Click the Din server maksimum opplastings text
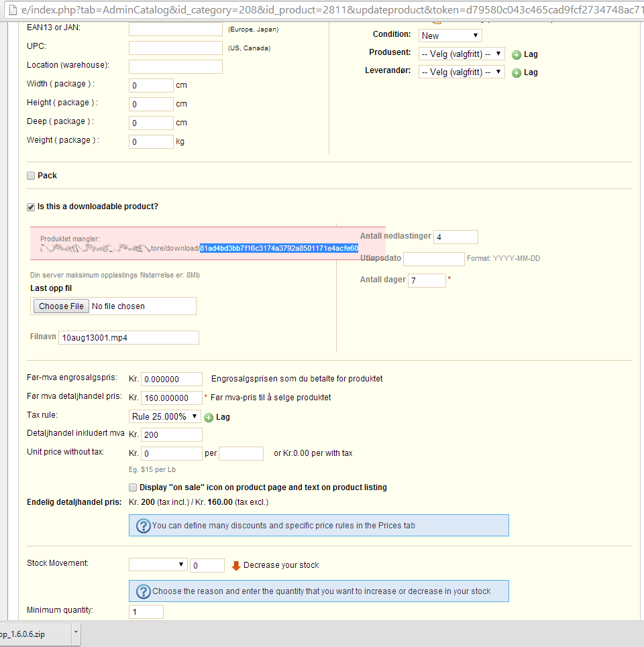 [115, 275]
